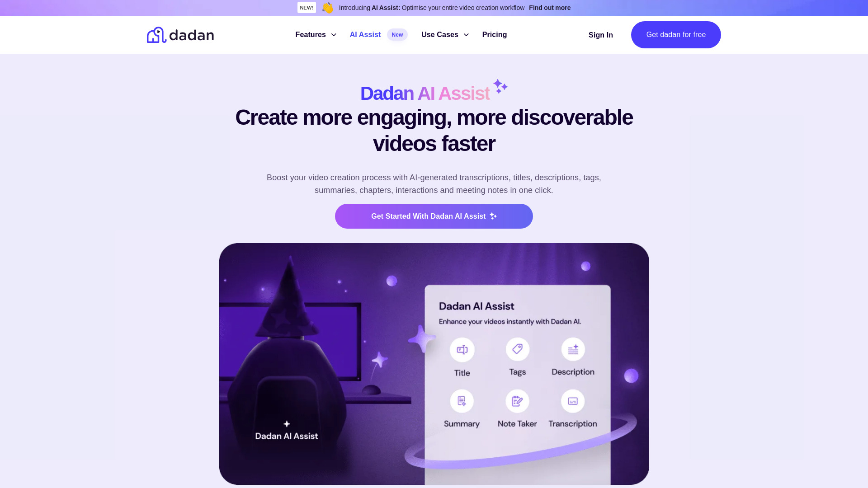Click the Sign In button
Screen dimensions: 868x488
point(600,34)
